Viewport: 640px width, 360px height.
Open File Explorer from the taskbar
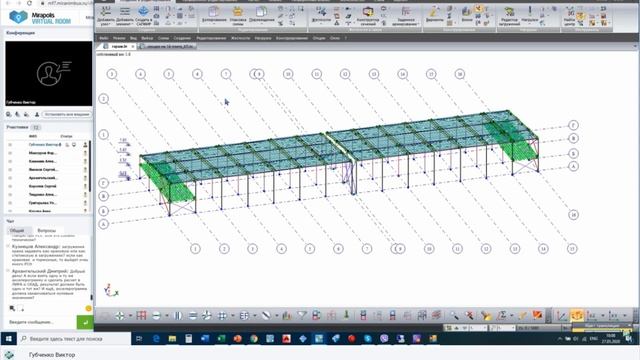pyautogui.click(x=172, y=338)
